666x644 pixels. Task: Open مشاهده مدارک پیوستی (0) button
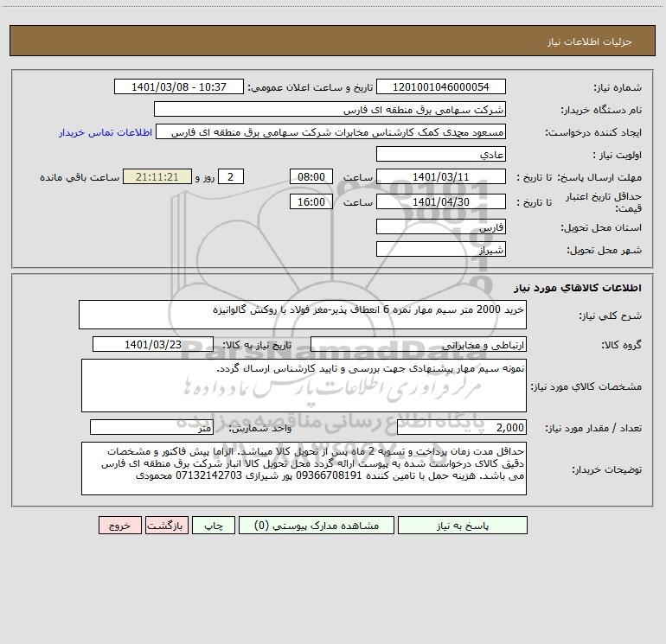(317, 525)
